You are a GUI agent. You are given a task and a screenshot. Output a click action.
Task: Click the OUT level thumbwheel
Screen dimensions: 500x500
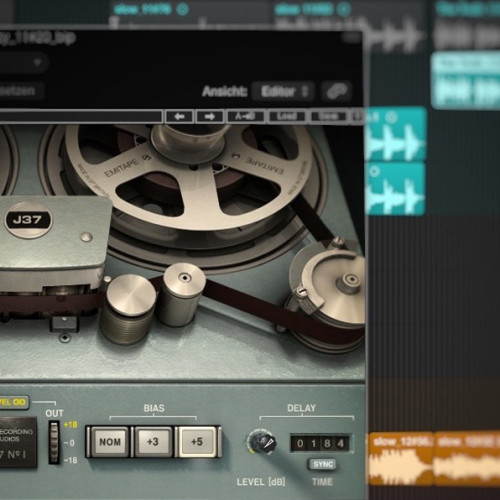(x=54, y=442)
